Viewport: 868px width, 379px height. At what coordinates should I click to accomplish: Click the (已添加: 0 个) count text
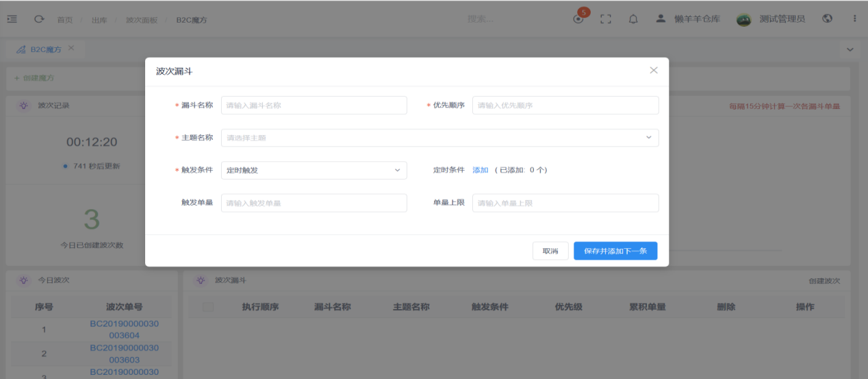click(x=521, y=170)
